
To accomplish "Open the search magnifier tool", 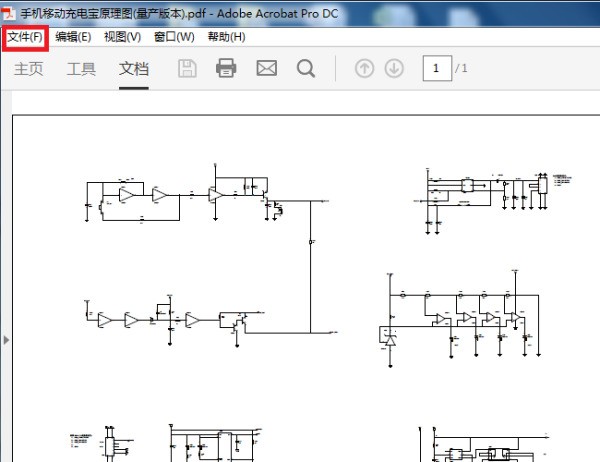I will coord(306,69).
